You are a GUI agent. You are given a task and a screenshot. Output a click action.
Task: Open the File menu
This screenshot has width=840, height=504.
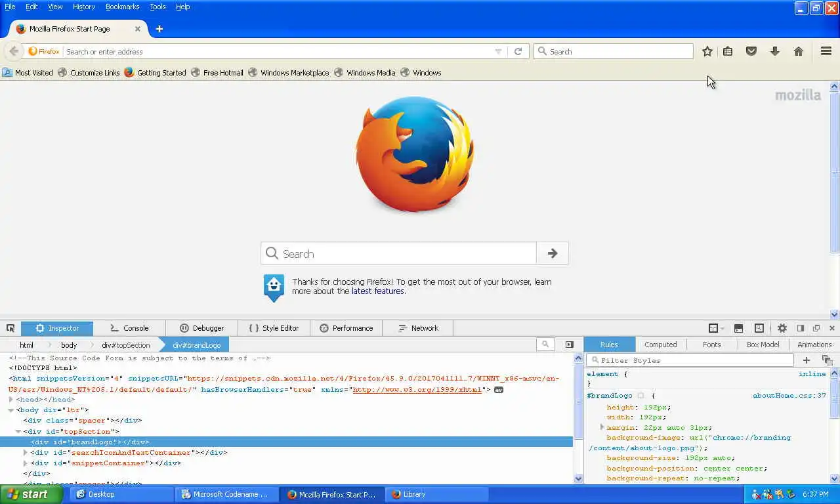click(10, 7)
